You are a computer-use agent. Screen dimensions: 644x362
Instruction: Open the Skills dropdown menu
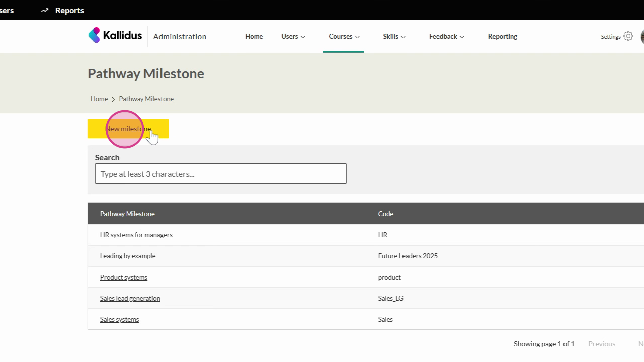pyautogui.click(x=394, y=36)
